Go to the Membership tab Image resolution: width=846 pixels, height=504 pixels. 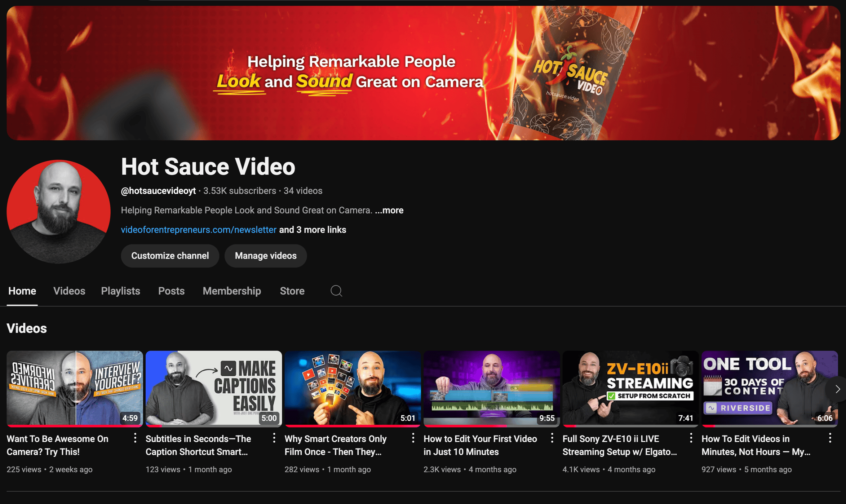[231, 291]
